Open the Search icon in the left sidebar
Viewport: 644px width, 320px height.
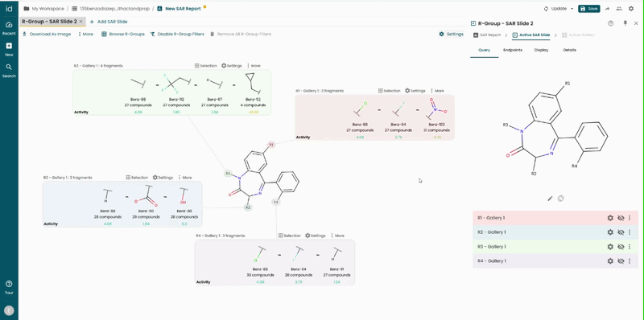pyautogui.click(x=9, y=70)
